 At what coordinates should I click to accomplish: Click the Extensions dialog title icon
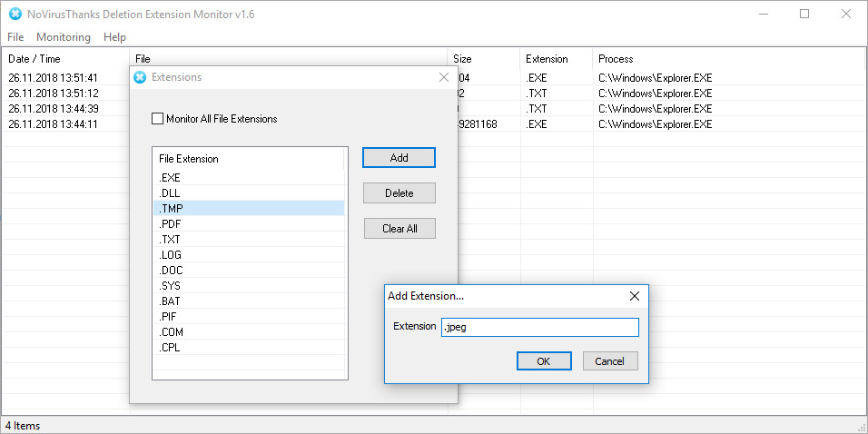[x=140, y=77]
